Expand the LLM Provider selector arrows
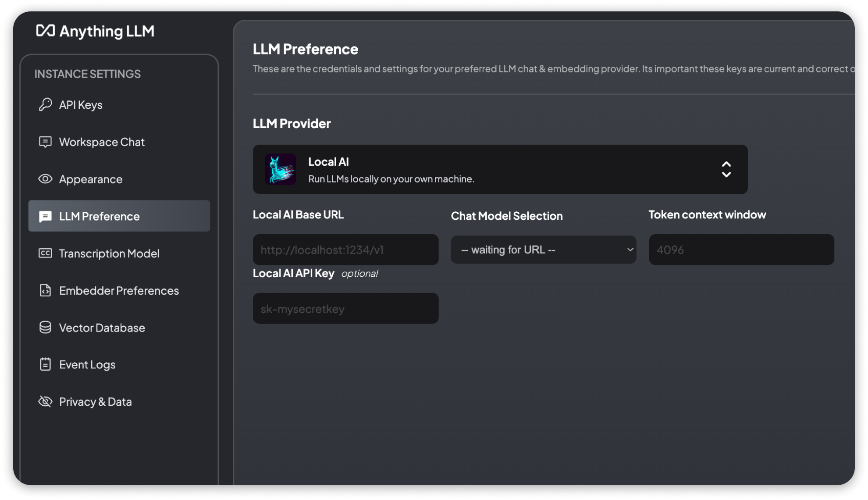 [726, 169]
